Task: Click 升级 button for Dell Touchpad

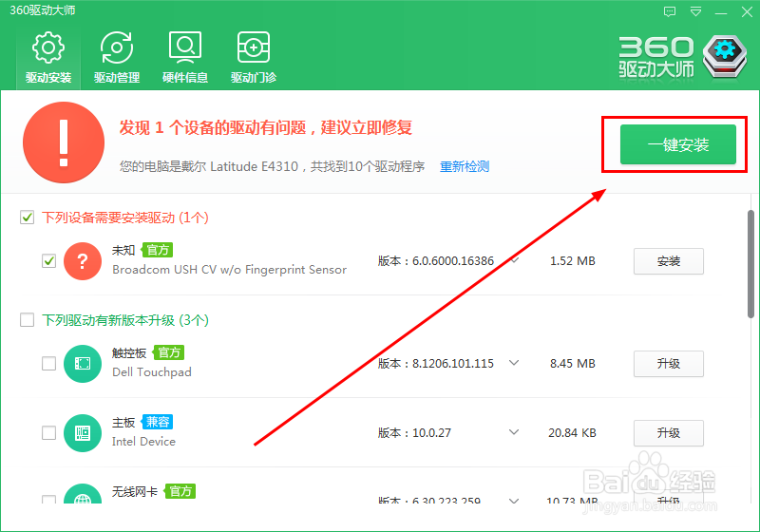Action: pos(669,364)
